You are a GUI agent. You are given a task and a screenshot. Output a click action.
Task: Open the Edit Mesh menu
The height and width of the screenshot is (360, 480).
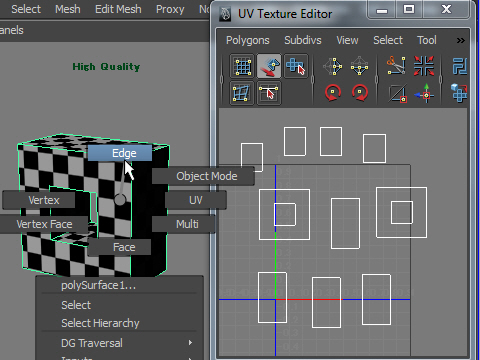(118, 9)
